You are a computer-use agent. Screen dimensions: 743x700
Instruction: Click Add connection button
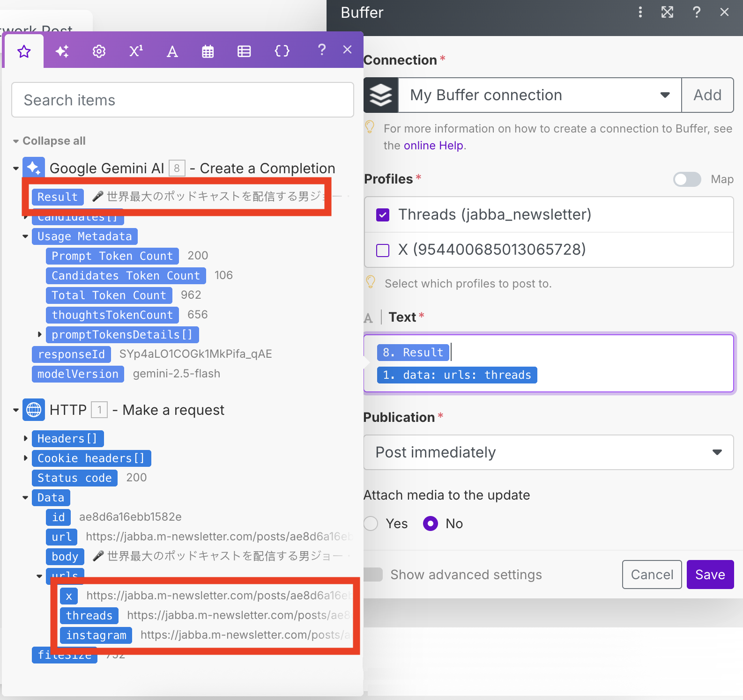(x=707, y=95)
